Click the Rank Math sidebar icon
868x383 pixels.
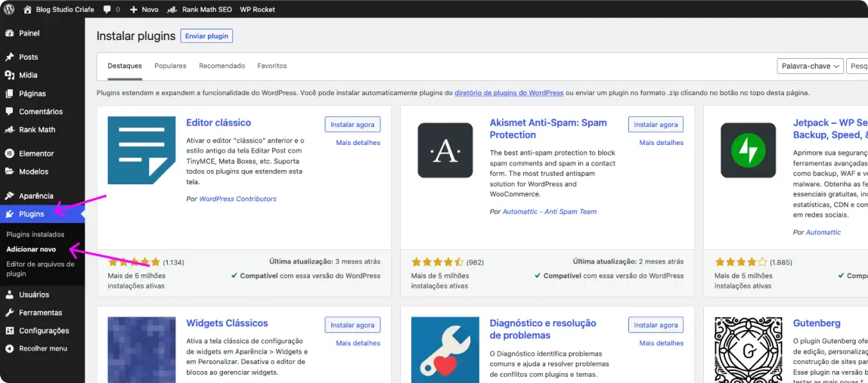pyautogui.click(x=9, y=130)
